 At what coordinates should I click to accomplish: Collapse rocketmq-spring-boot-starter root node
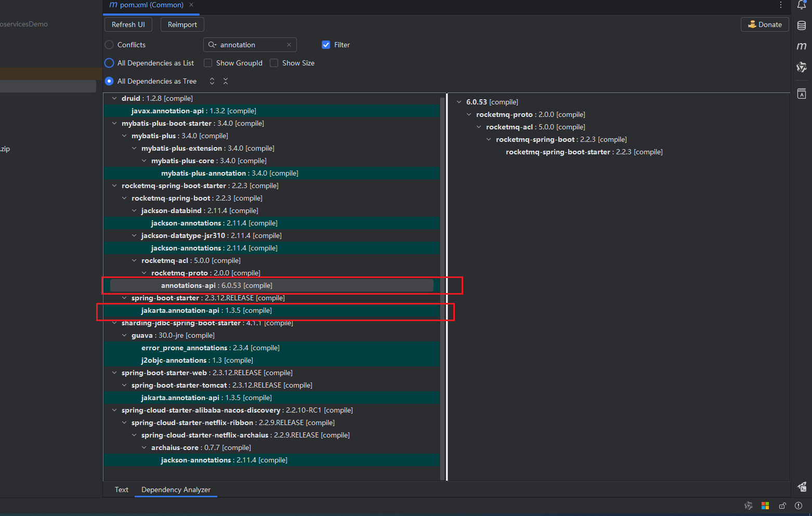click(114, 186)
